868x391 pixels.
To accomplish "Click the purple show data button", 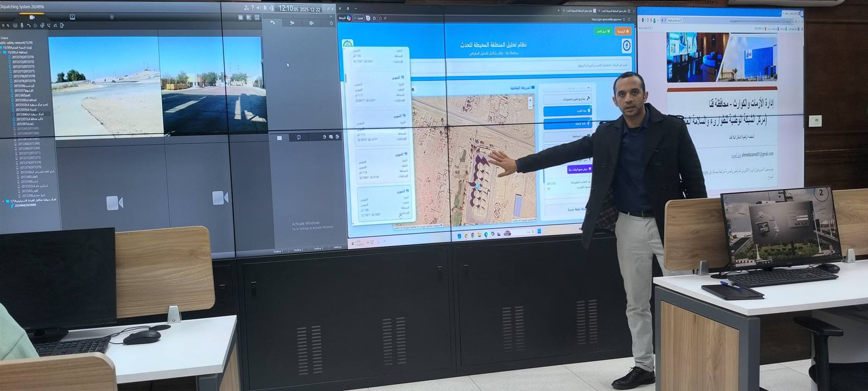I will click(578, 169).
